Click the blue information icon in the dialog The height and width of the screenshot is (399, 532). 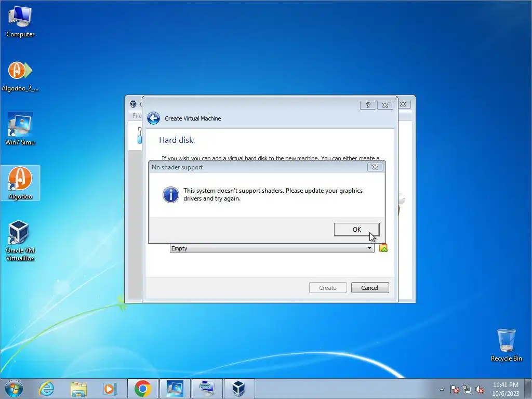(170, 195)
